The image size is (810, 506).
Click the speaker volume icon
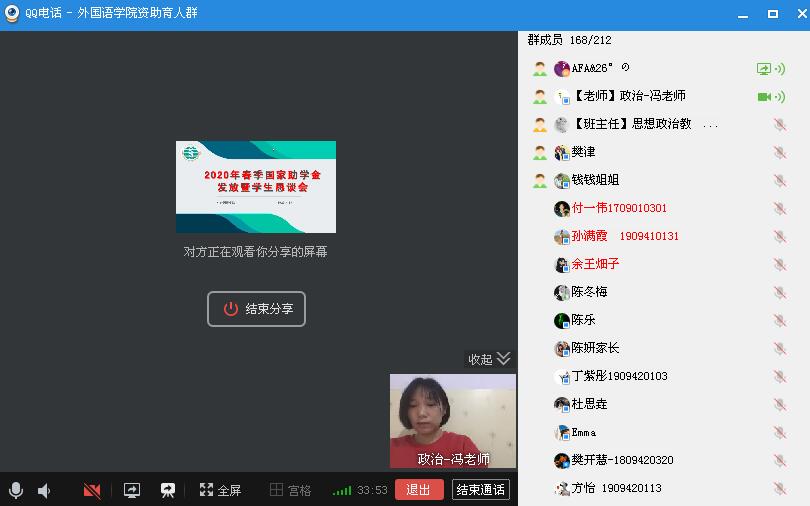[x=44, y=490]
